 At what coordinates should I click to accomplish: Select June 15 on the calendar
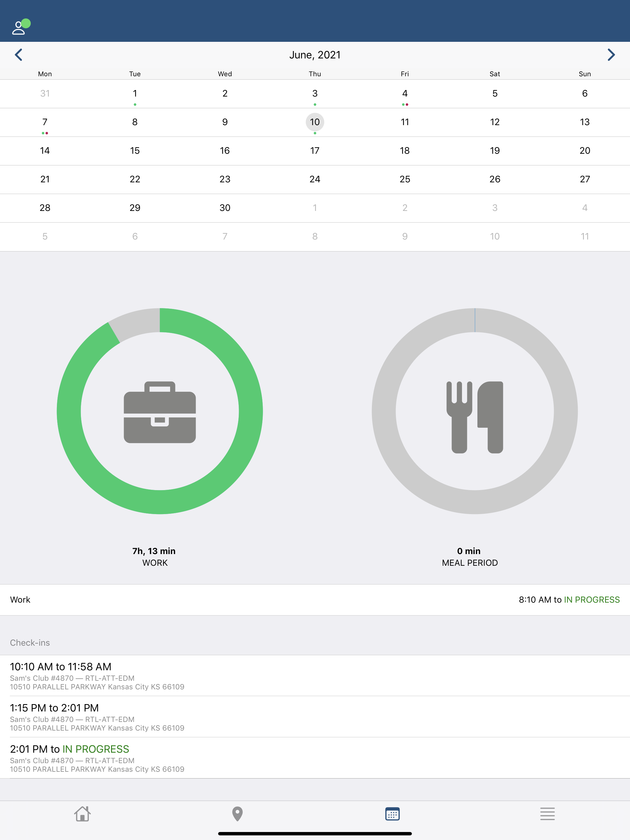[135, 151]
